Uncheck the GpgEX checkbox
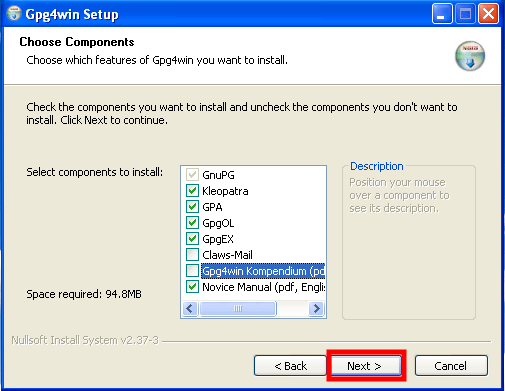 pos(192,239)
